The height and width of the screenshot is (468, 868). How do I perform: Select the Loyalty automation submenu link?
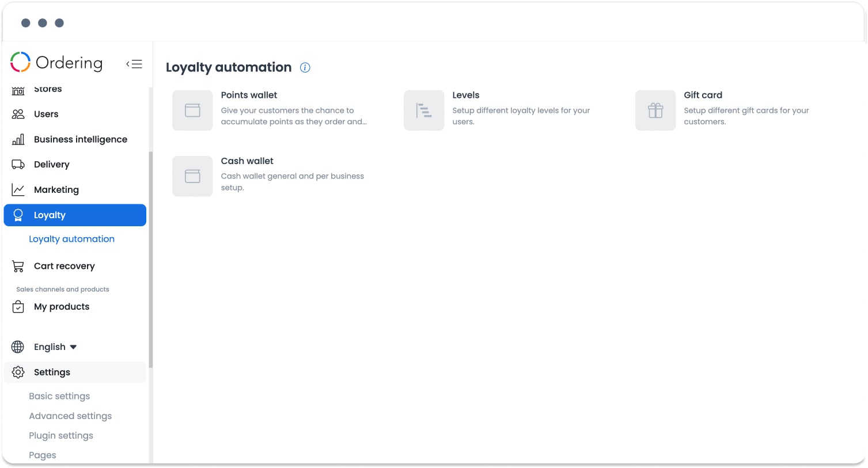(72, 239)
